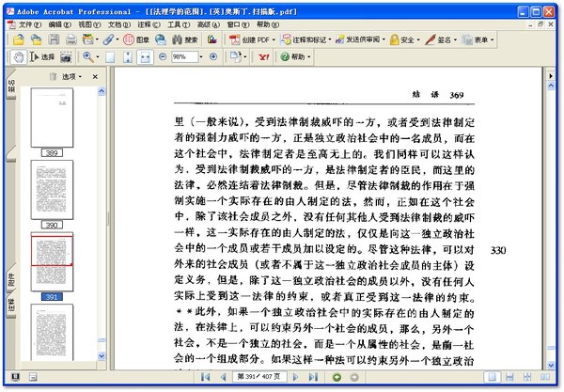Click the globe Email icon

pyautogui.click(x=161, y=39)
